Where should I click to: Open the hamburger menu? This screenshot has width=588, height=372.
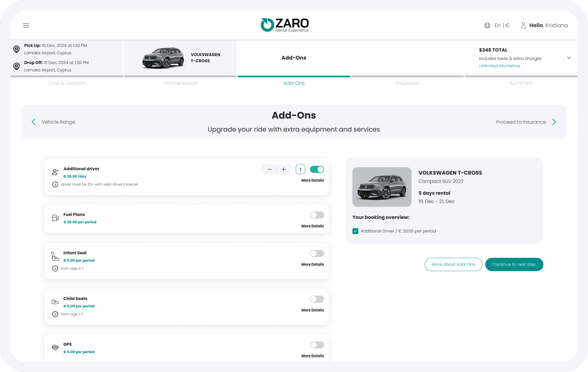click(26, 25)
